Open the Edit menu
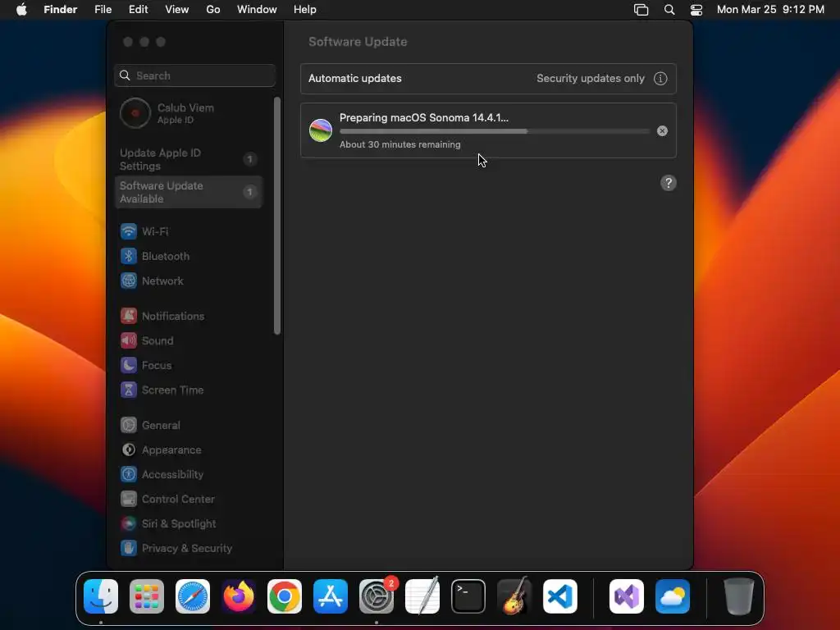The height and width of the screenshot is (630, 840). point(138,10)
